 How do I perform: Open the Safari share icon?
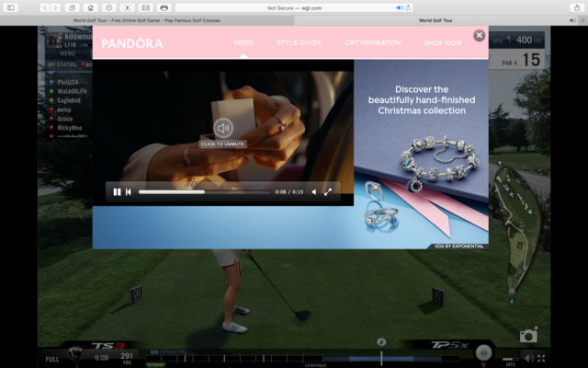click(x=577, y=7)
